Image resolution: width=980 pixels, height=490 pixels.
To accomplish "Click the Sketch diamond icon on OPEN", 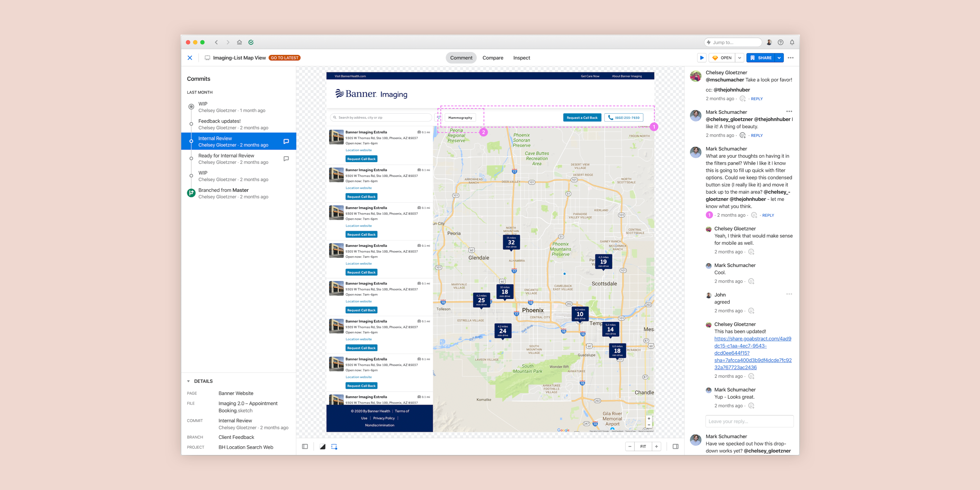I will (x=715, y=58).
